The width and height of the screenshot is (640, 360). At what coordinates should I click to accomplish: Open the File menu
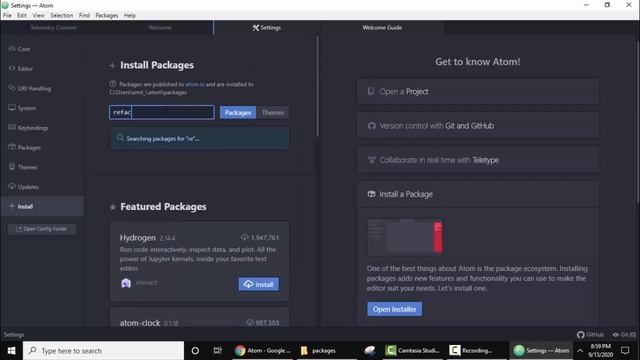click(7, 16)
